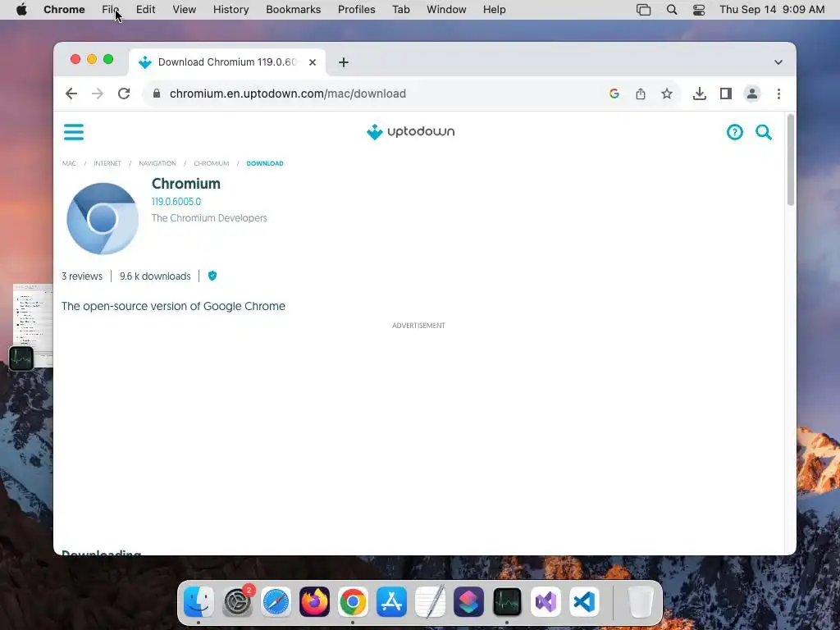Viewport: 840px width, 630px height.
Task: Open System Settings from the Dock
Action: point(237,601)
